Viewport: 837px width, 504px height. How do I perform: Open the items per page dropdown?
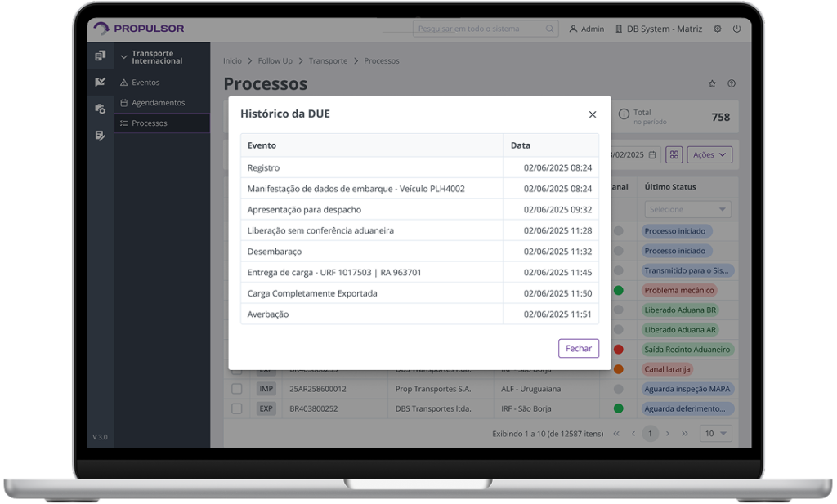tap(717, 434)
